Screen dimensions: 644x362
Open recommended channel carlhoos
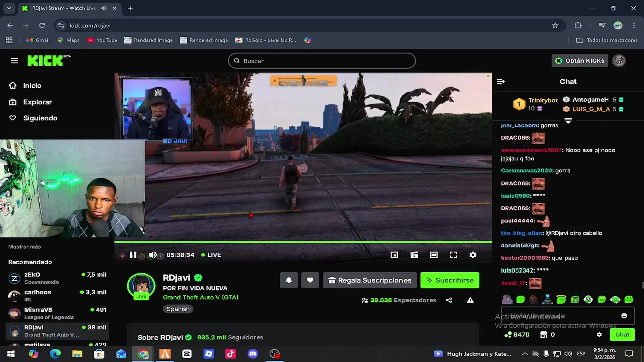tap(57, 296)
